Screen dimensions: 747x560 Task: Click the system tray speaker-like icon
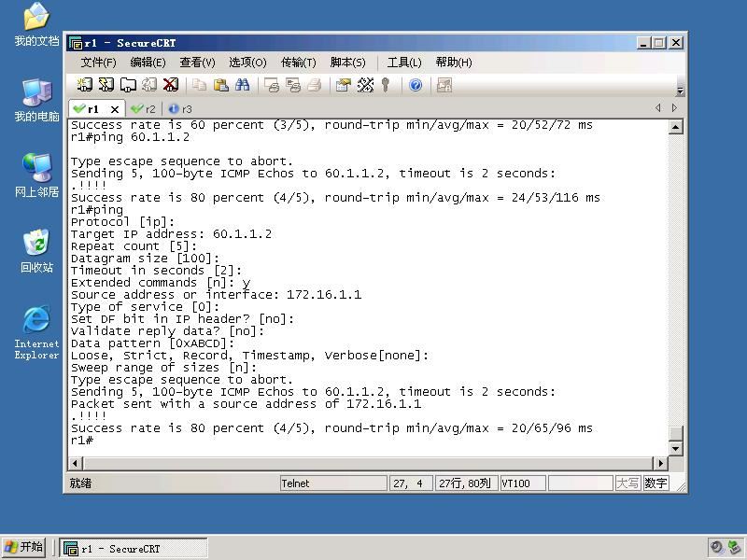click(x=716, y=548)
